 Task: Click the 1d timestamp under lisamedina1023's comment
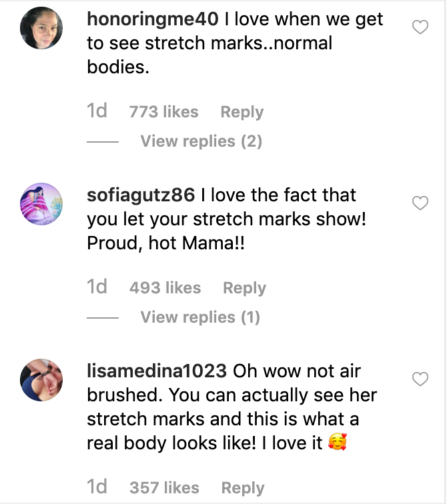(x=97, y=487)
